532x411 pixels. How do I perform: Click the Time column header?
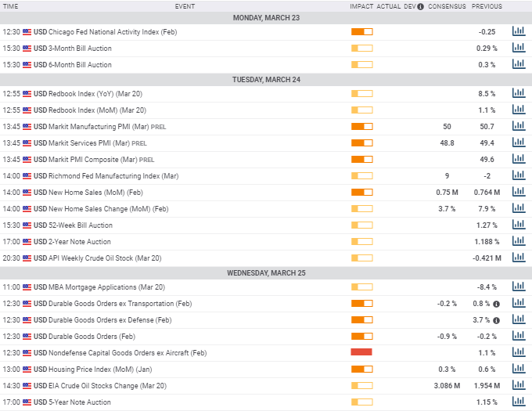point(11,6)
